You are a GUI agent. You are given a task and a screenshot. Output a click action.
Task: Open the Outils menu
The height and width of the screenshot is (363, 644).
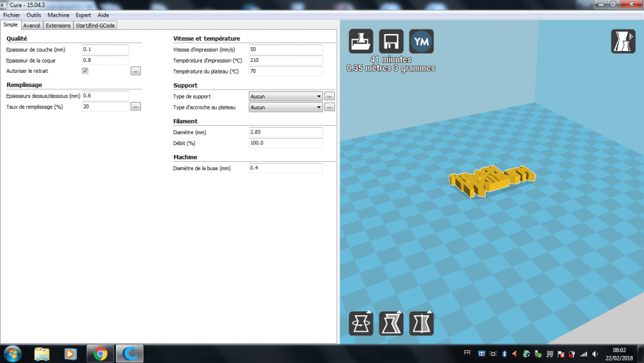click(33, 15)
